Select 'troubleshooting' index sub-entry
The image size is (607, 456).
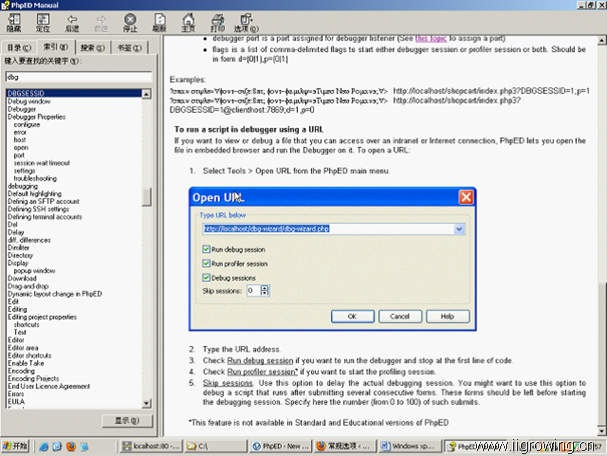[35, 178]
